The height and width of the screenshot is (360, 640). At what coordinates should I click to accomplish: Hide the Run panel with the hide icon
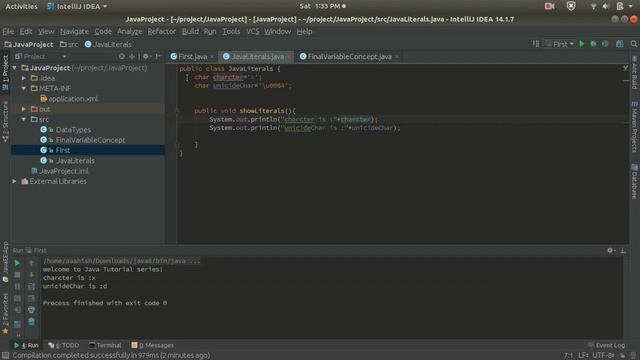623,251
